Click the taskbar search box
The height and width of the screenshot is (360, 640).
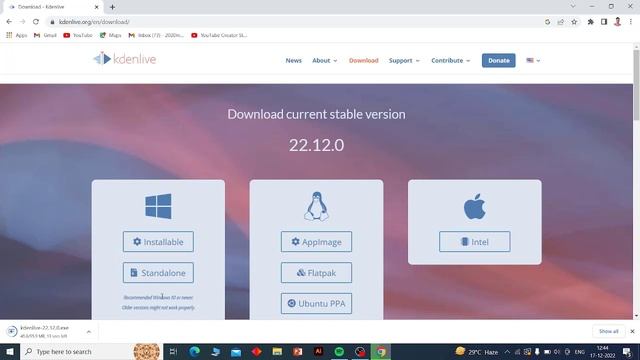coord(90,351)
